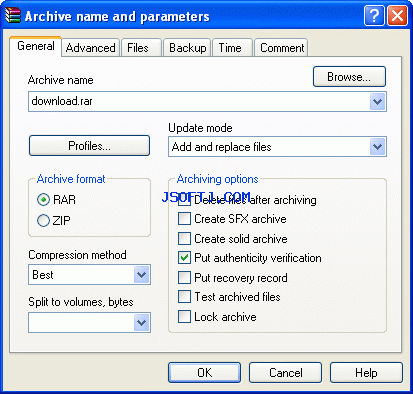Click the WinRAR books icon in title bar

click(x=13, y=15)
